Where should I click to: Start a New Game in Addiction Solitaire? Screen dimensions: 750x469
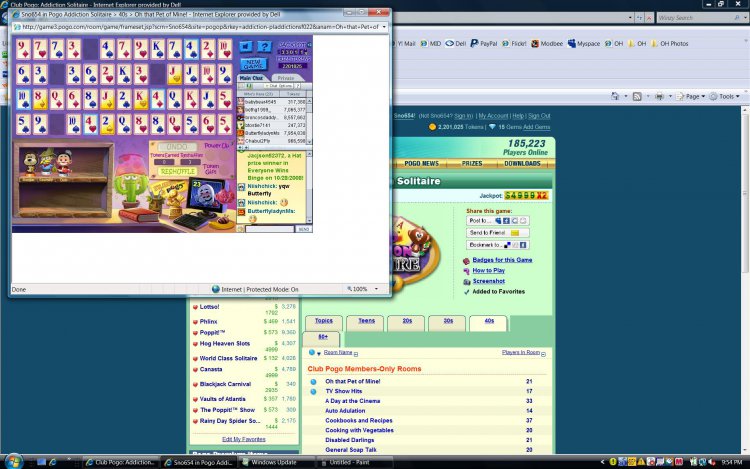click(x=253, y=64)
